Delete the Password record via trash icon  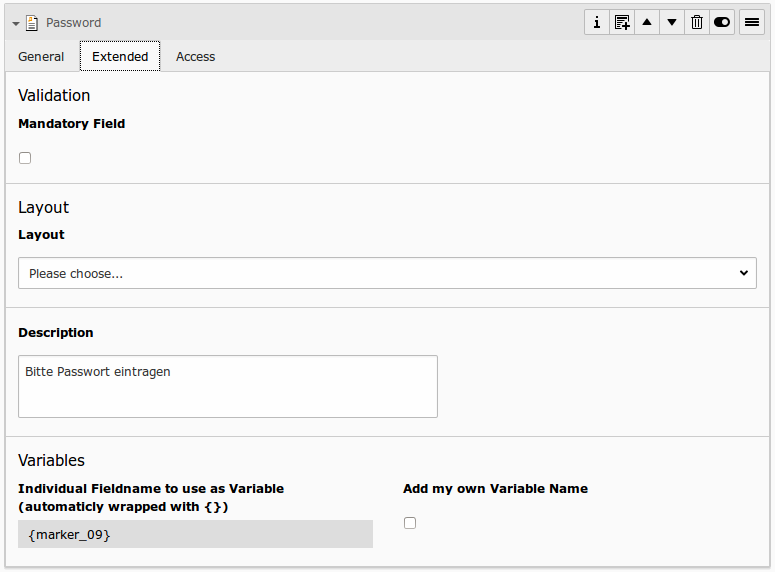tap(697, 22)
